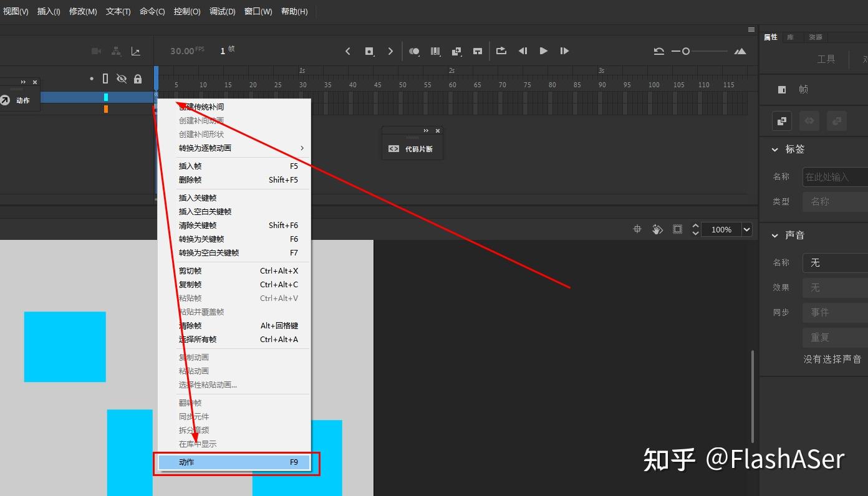Screen dimensions: 868x496
Task: Collapse the 声音 section
Action: tap(775, 236)
